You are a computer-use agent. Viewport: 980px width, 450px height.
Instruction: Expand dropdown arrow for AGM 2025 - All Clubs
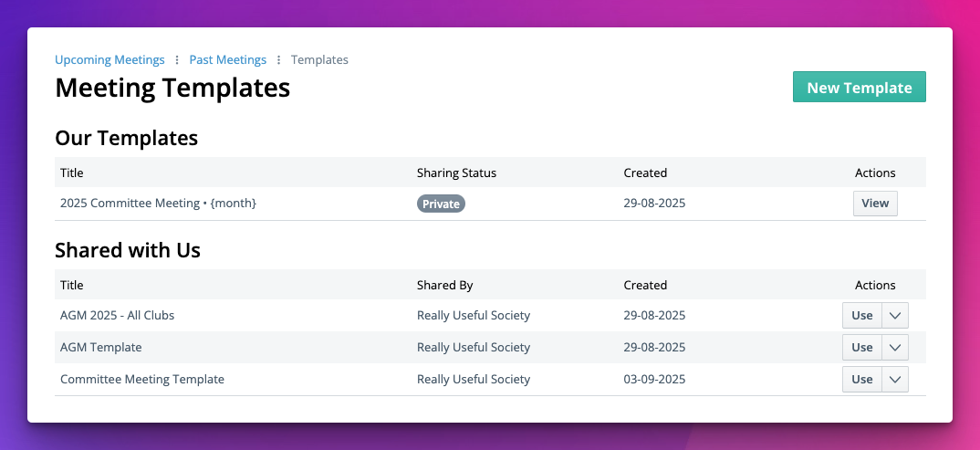pos(894,316)
